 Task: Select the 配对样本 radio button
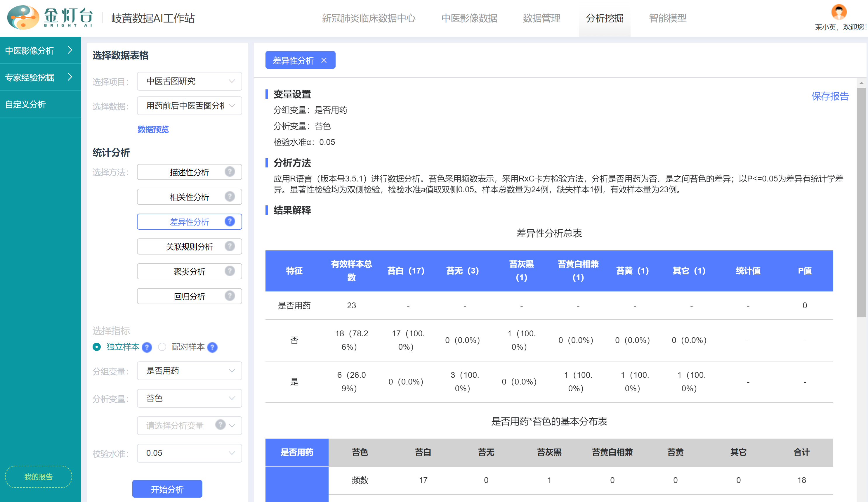click(x=162, y=347)
